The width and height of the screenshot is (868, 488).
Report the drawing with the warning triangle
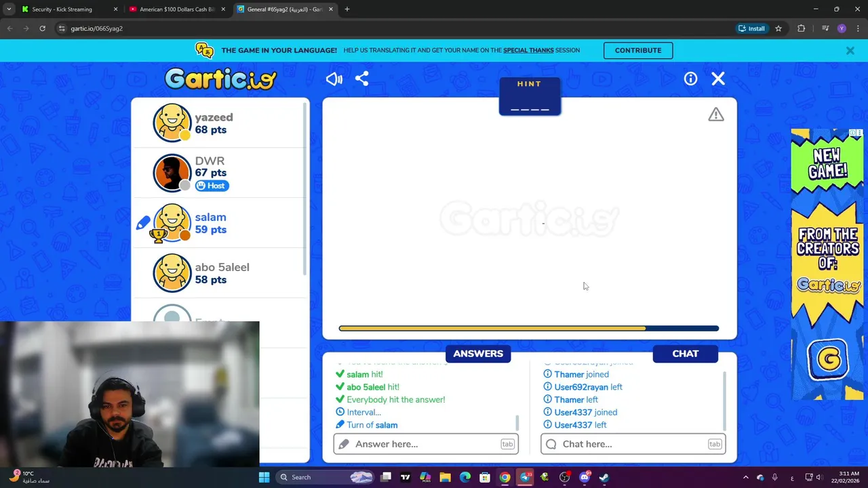point(716,115)
